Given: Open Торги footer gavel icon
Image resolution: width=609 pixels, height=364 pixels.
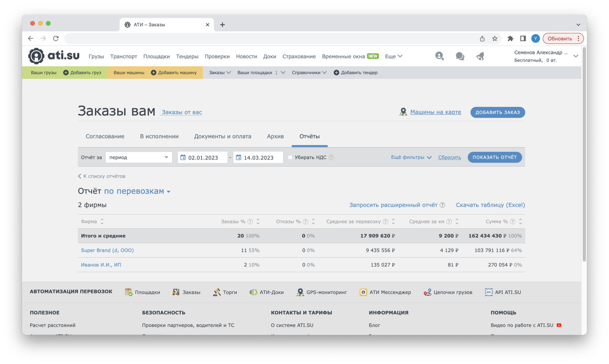Looking at the screenshot, I should (x=217, y=292).
